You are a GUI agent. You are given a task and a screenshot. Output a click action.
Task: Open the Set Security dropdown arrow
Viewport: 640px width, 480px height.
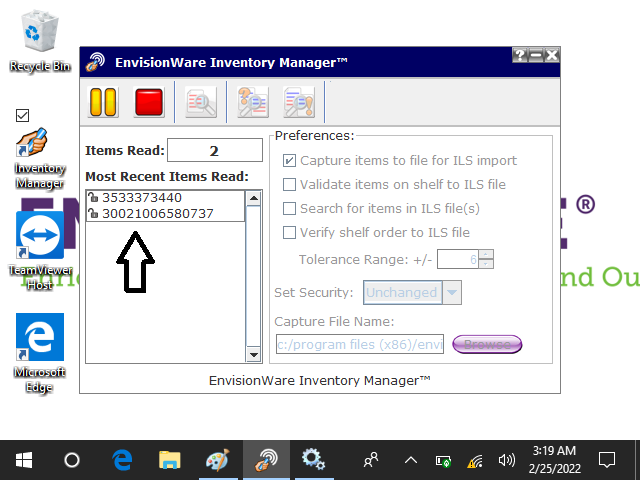[x=452, y=292]
